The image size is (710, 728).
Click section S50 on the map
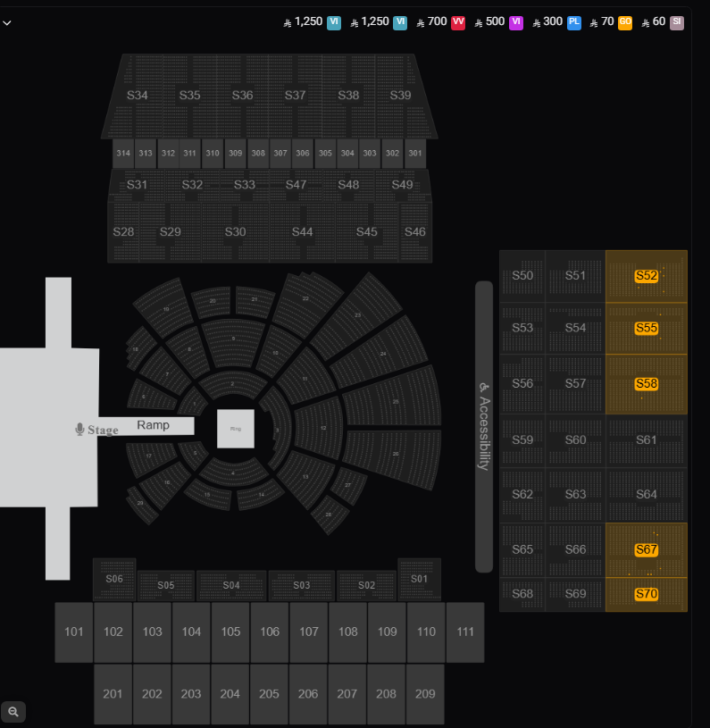[522, 276]
